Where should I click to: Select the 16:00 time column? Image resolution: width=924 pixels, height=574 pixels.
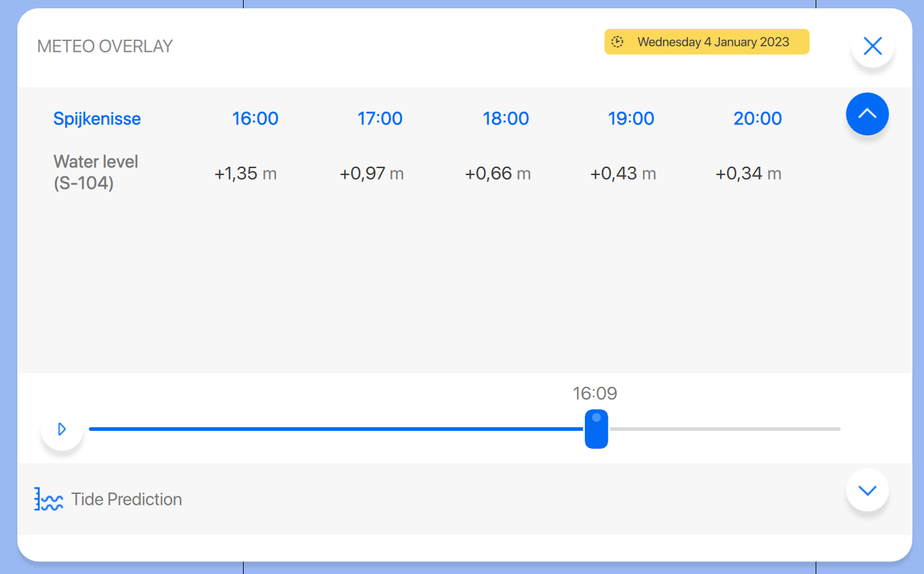(x=255, y=119)
